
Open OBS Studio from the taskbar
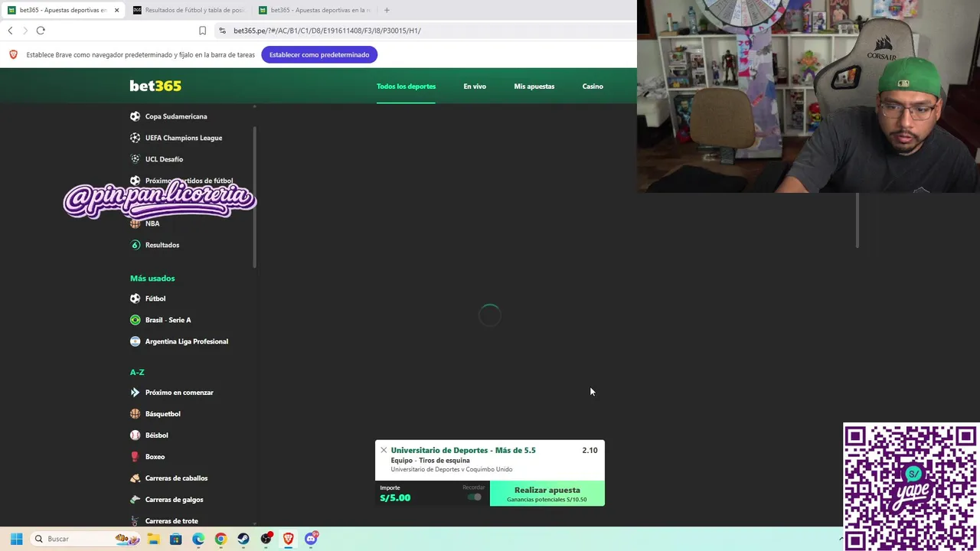266,539
